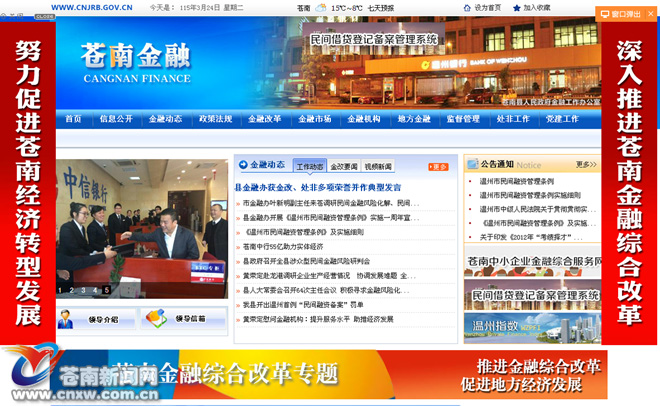Open news 市金融办叶新明副主任来苍调研

point(331,203)
